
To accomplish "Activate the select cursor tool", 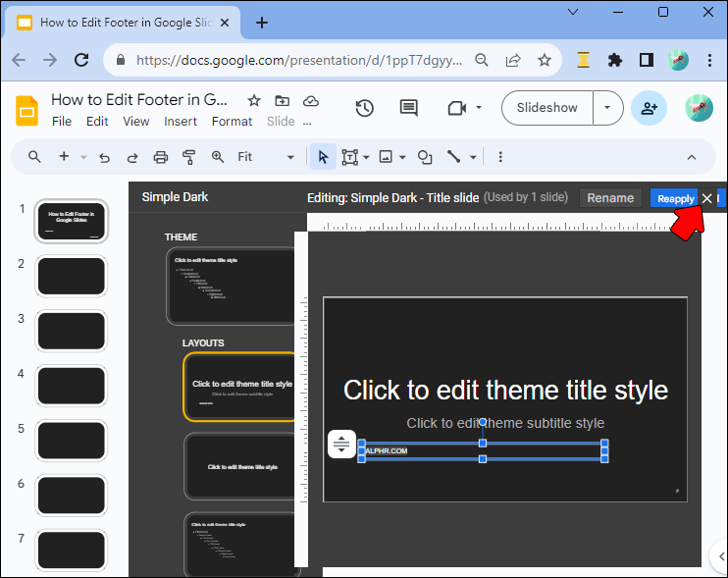I will coord(322,157).
